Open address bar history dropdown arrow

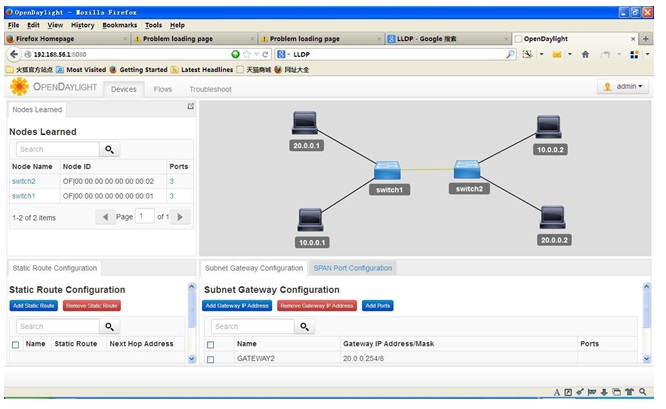pyautogui.click(x=257, y=54)
